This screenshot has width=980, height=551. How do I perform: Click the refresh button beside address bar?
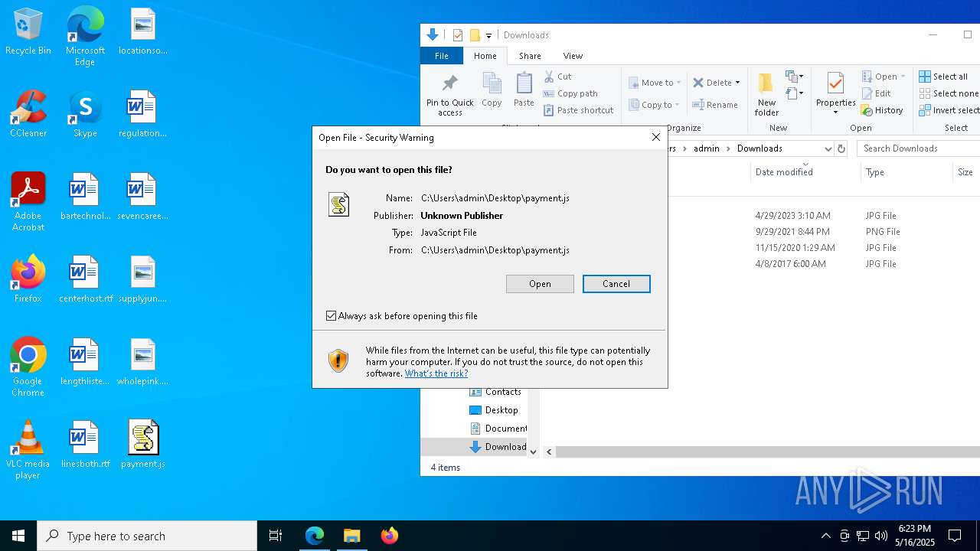coord(841,148)
